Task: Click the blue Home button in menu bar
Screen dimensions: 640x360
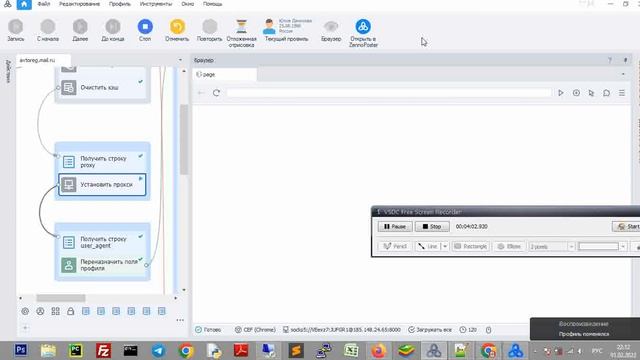Action: point(24,4)
